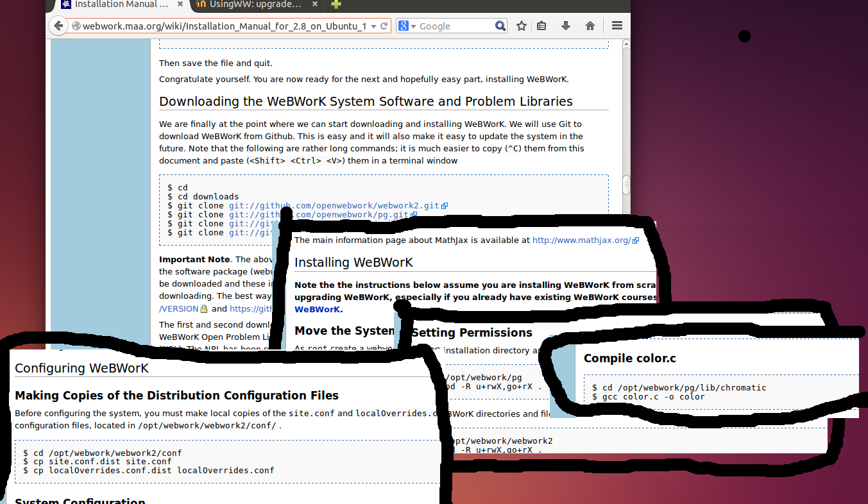Open the Firefox hamburger menu

[617, 26]
